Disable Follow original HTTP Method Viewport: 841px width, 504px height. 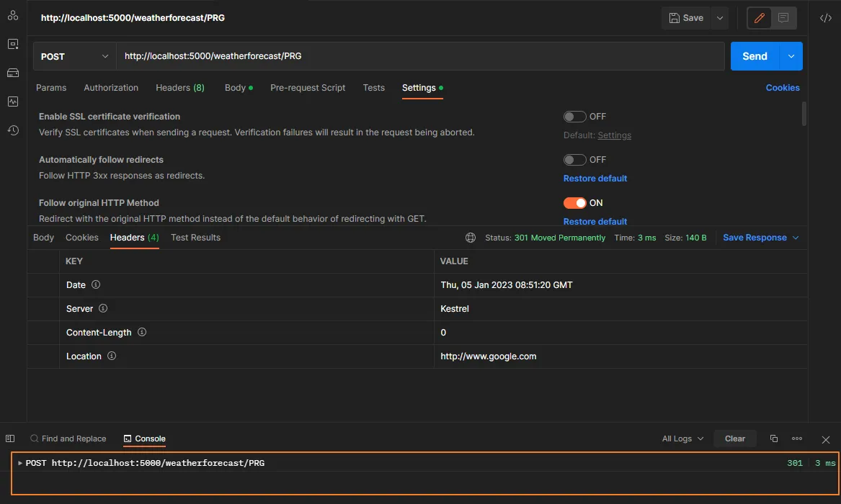pyautogui.click(x=575, y=202)
